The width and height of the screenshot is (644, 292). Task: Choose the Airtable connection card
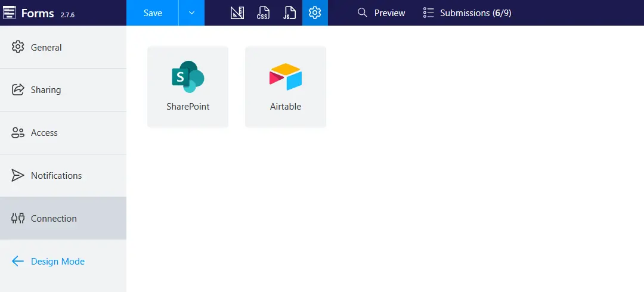click(286, 86)
